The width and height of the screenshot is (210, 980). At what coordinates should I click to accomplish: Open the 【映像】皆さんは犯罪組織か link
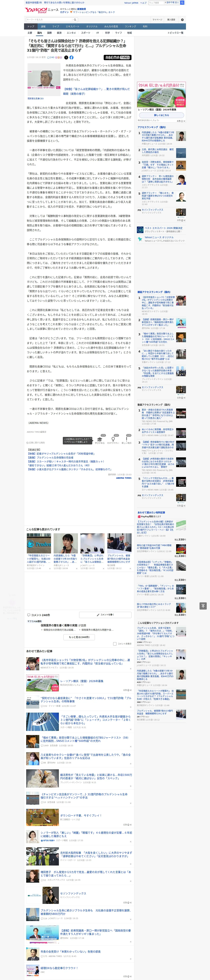96,91
